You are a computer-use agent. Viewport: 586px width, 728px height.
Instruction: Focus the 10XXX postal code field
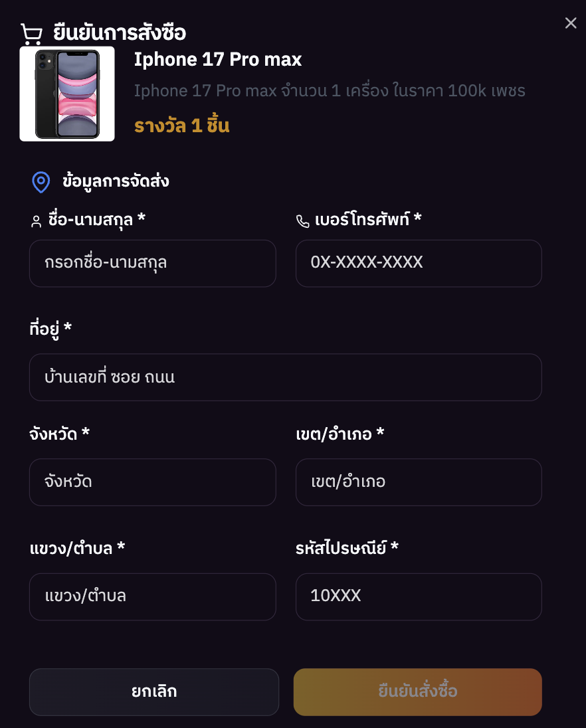pyautogui.click(x=419, y=596)
